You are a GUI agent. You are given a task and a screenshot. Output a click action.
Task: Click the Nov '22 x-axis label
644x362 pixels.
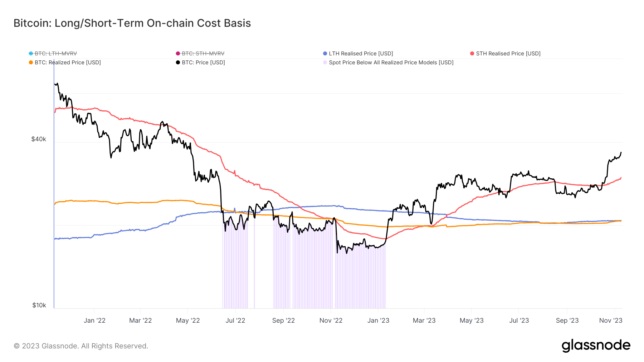pos(331,321)
